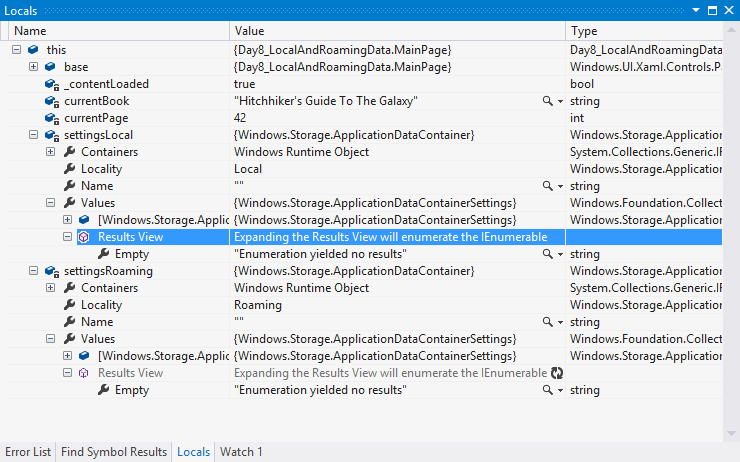Click refresh icon on greyed Results View row
The image size is (740, 462).
pos(557,373)
